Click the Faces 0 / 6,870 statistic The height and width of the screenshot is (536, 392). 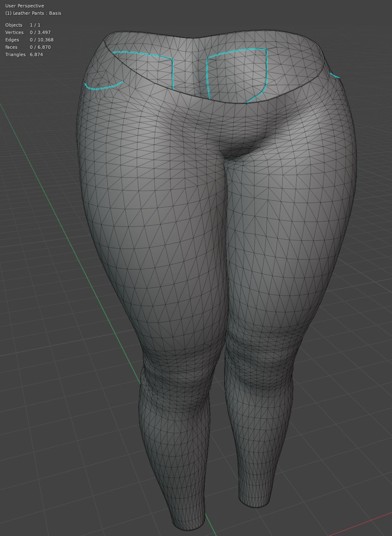pos(28,47)
